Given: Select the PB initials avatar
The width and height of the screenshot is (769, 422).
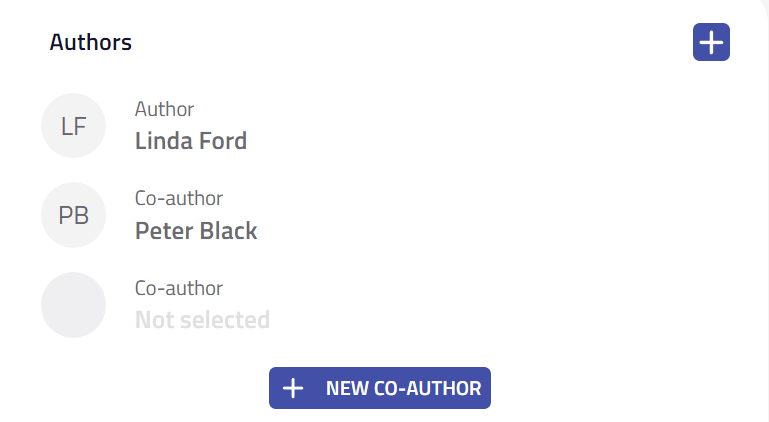Looking at the screenshot, I should [73, 215].
